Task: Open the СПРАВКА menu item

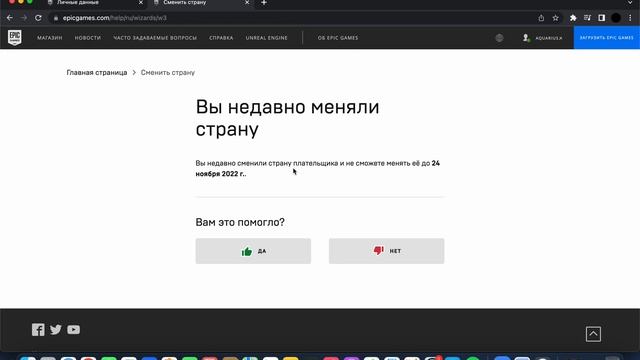Action: [221, 38]
